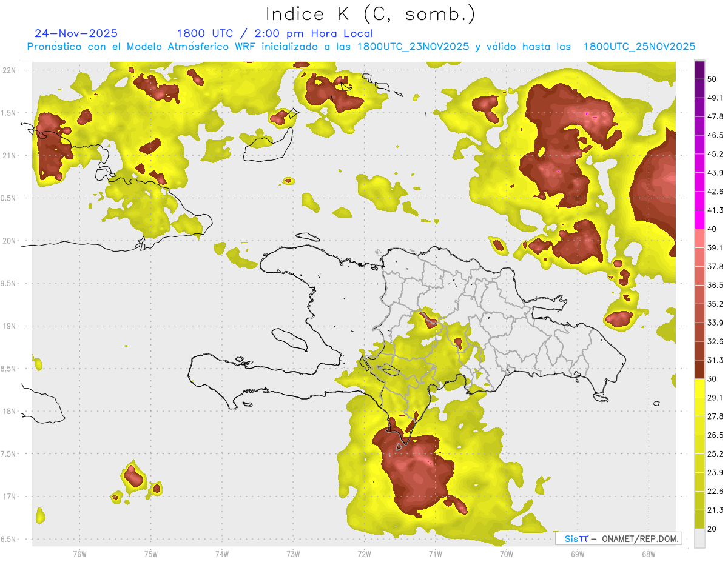Click the '35.2' colorbar value

715,304
